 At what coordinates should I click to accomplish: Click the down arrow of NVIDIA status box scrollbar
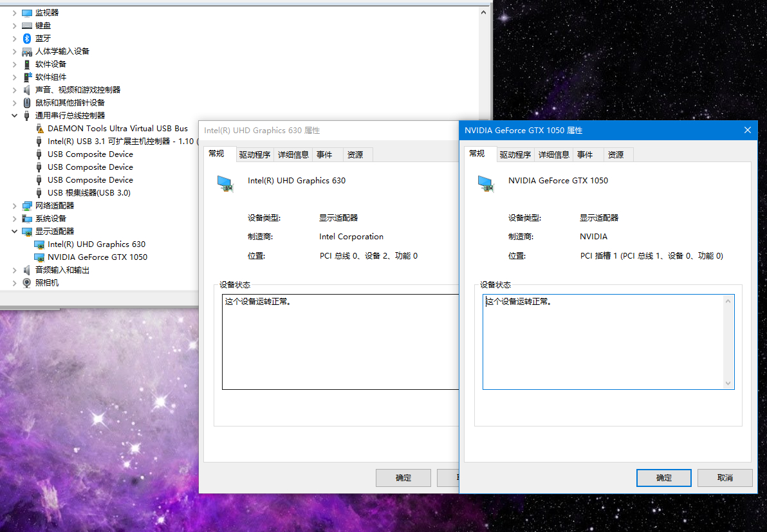(x=728, y=383)
